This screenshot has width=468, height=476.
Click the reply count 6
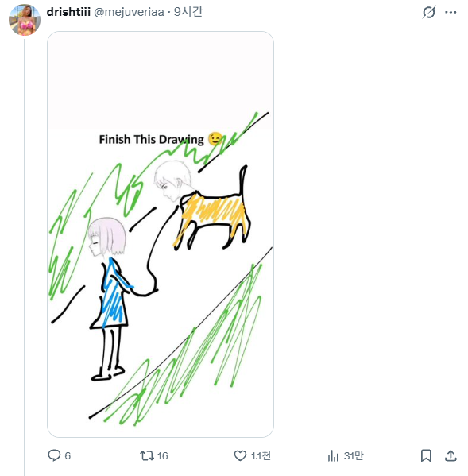[x=68, y=455]
